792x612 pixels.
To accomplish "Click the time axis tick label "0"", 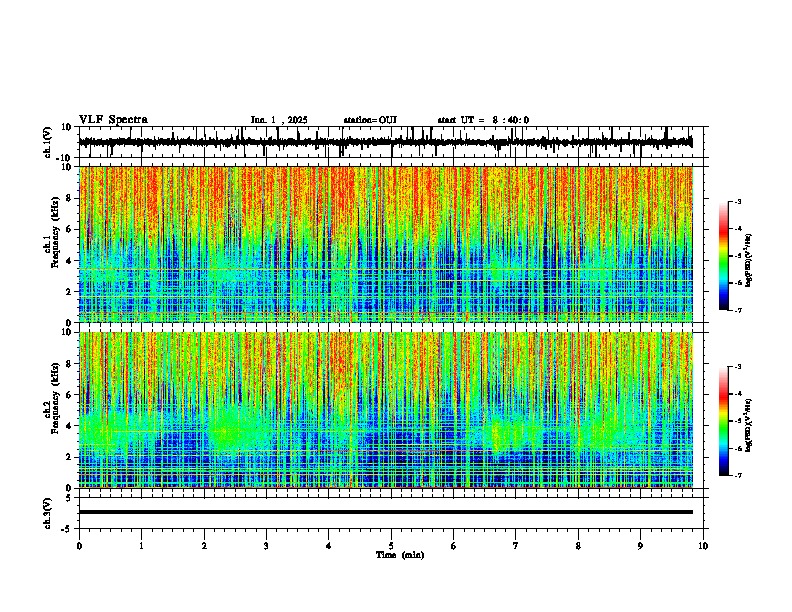I will (79, 546).
